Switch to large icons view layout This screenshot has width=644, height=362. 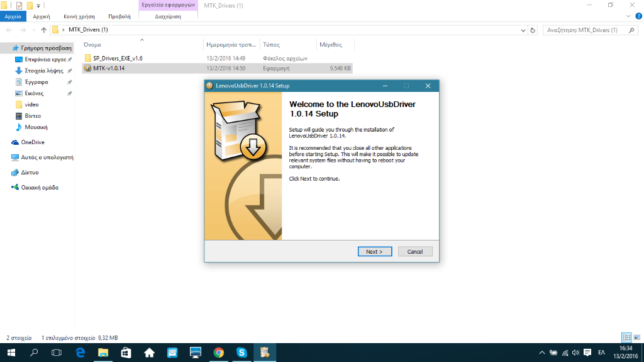tap(637, 337)
